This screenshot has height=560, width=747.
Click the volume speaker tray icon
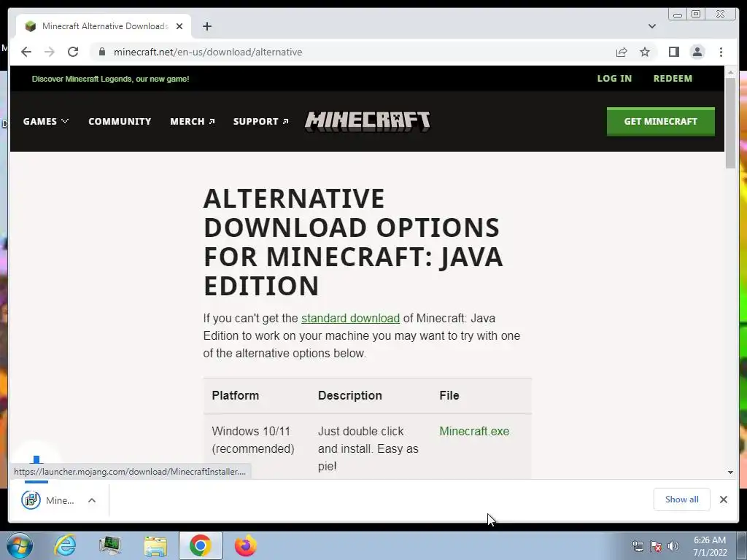[x=673, y=546]
